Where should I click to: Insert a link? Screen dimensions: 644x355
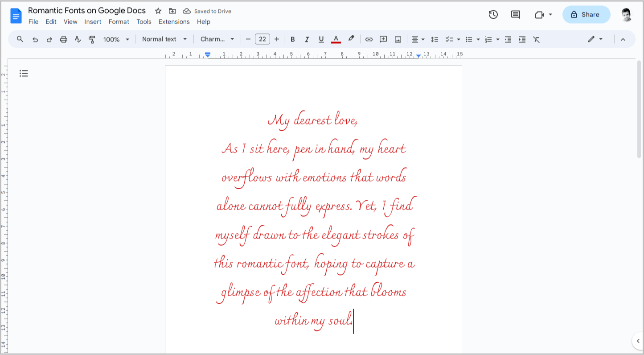(x=369, y=39)
